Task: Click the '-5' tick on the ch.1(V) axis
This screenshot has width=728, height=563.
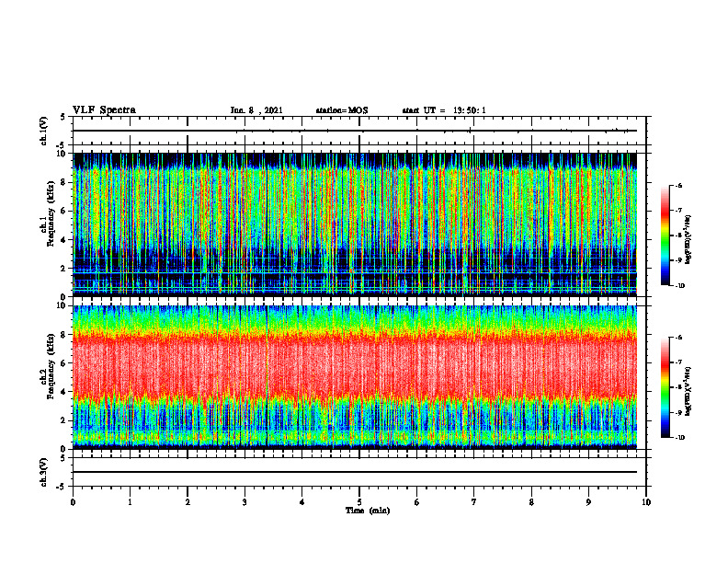Action: [62, 145]
